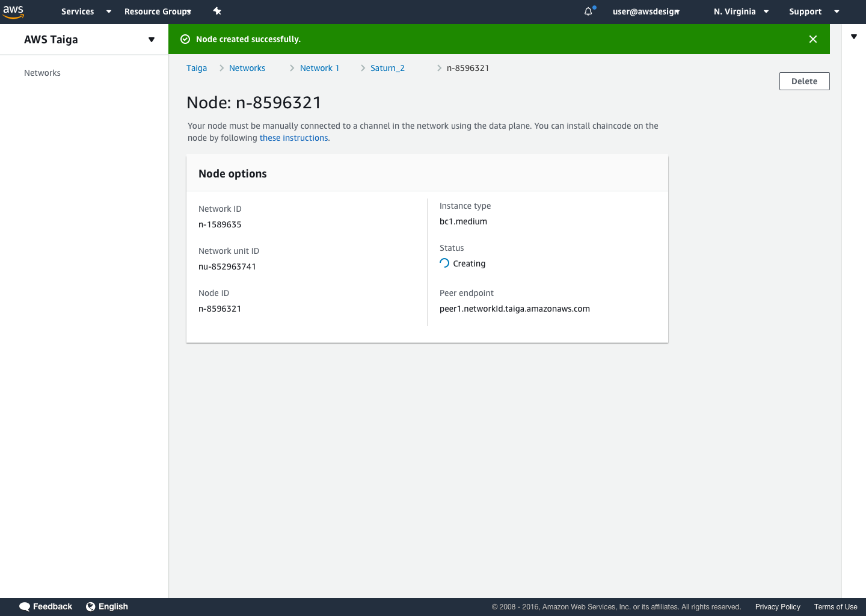866x616 pixels.
Task: Click the breadcrumb chevron before Networks
Action: (x=221, y=68)
